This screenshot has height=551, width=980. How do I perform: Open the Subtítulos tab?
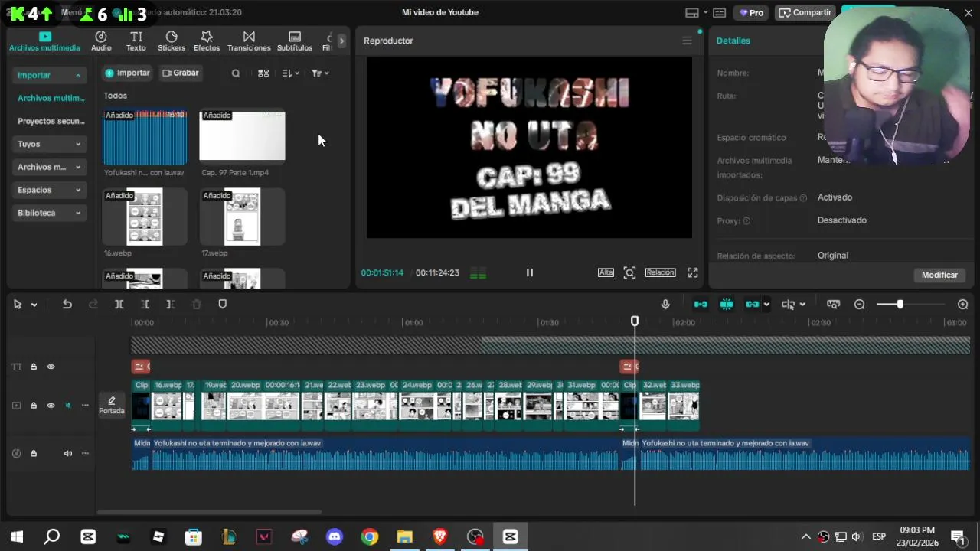(x=295, y=41)
